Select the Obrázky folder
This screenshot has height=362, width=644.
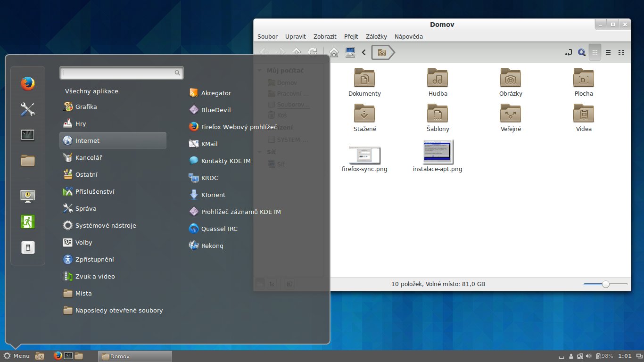click(511, 82)
